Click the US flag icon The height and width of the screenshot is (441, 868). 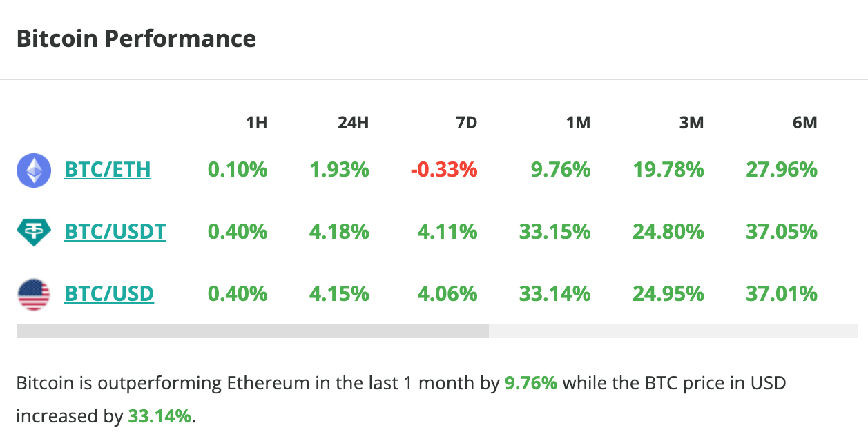pos(34,295)
